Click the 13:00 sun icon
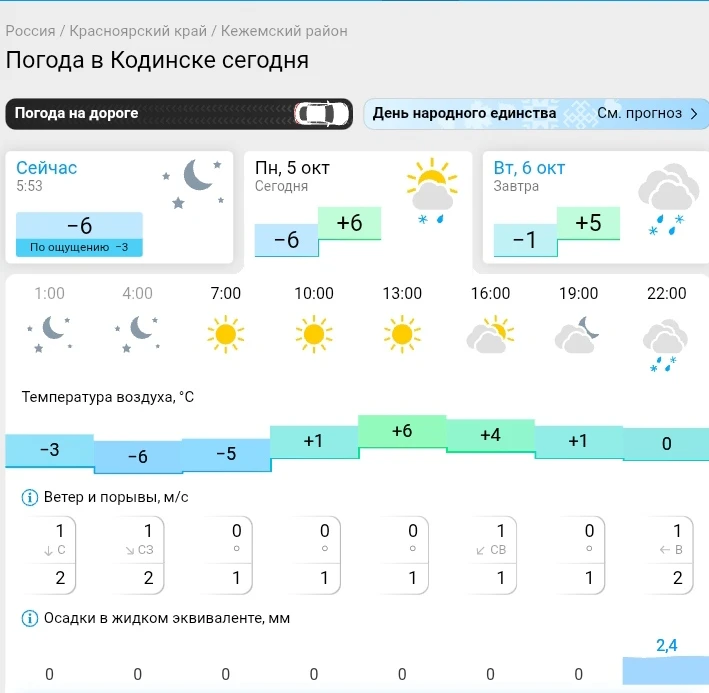 click(x=402, y=334)
